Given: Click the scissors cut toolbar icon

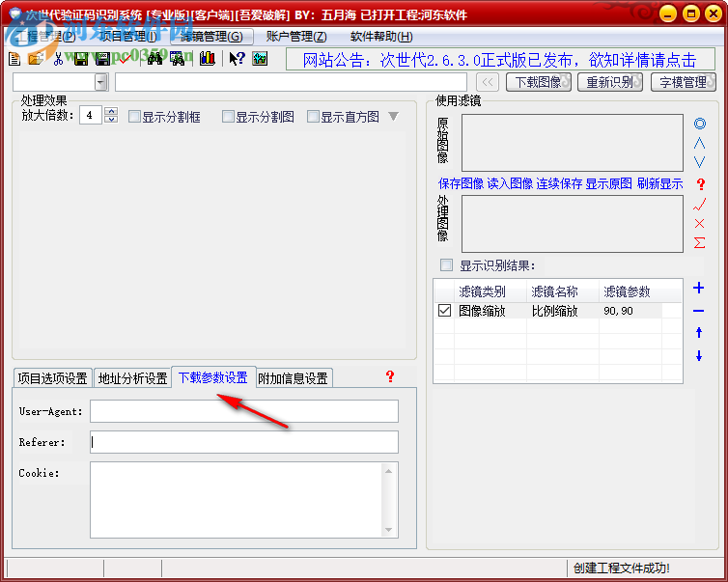Looking at the screenshot, I should click(x=59, y=59).
